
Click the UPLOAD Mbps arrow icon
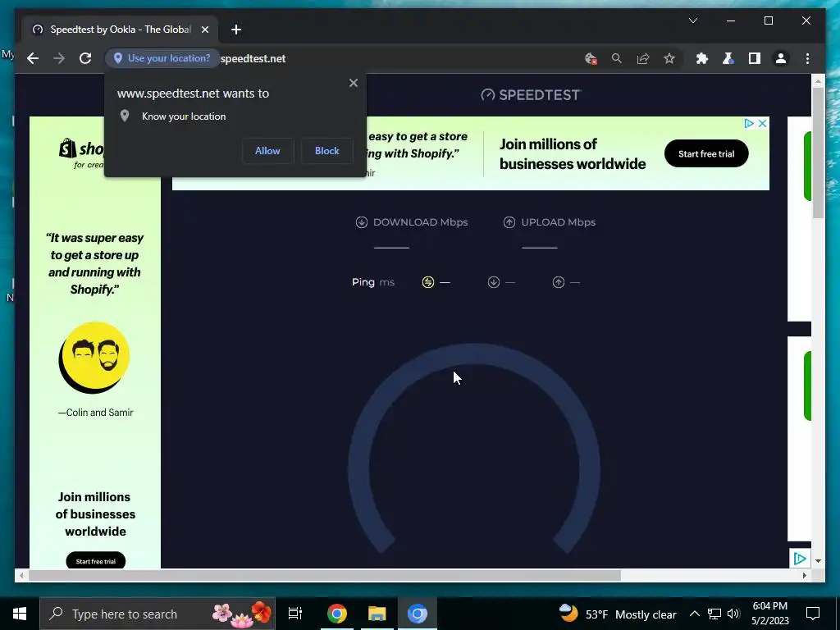[x=509, y=222]
